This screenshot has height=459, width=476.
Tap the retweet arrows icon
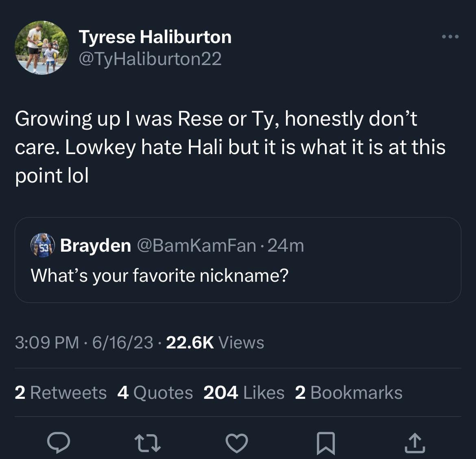148,442
